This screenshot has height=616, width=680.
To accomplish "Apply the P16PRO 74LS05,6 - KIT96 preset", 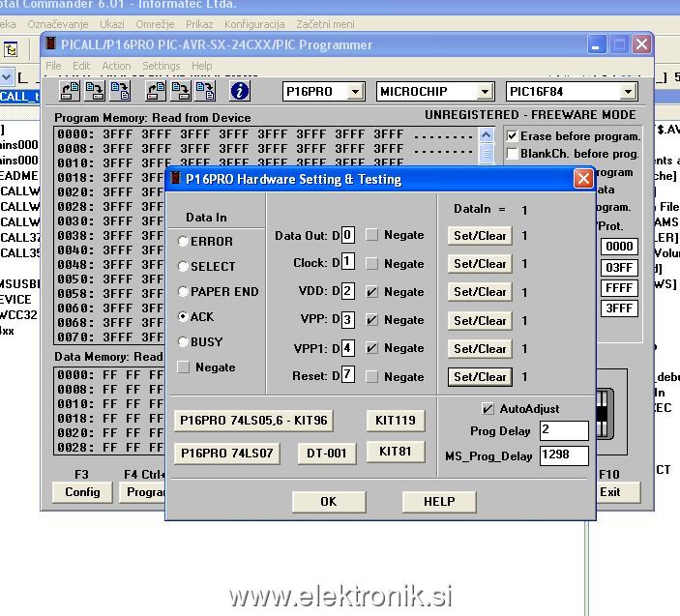I will 253,421.
